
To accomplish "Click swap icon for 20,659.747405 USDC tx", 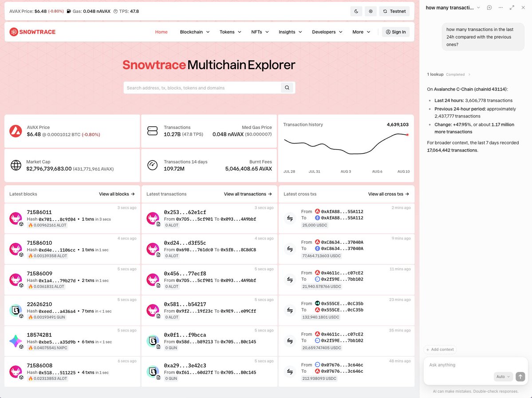I will (290, 341).
